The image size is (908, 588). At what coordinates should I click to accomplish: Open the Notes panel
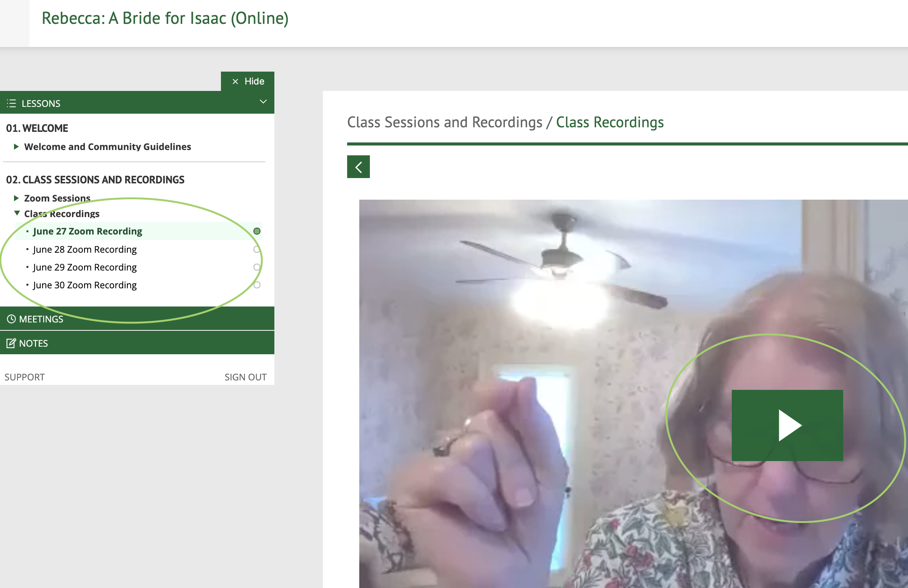pyautogui.click(x=137, y=343)
